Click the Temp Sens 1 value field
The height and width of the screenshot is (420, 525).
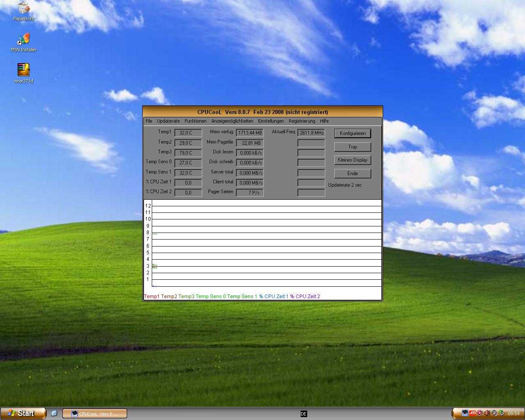click(188, 173)
